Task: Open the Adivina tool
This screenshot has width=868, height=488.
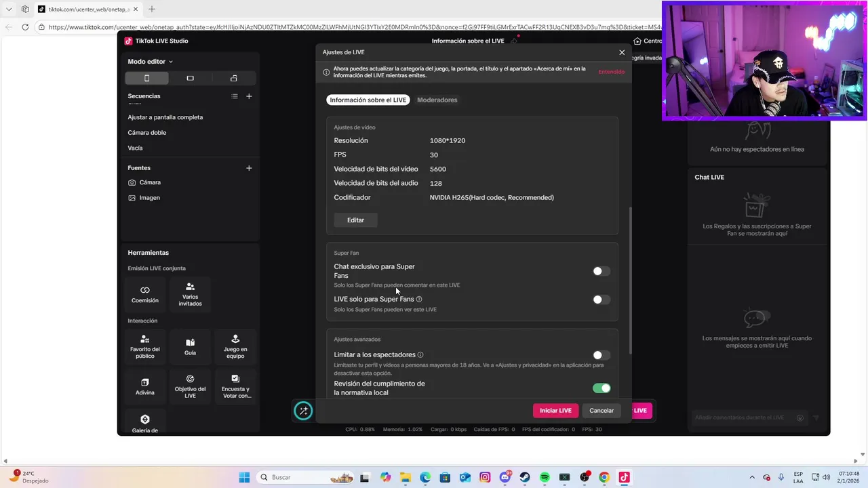Action: point(145,386)
